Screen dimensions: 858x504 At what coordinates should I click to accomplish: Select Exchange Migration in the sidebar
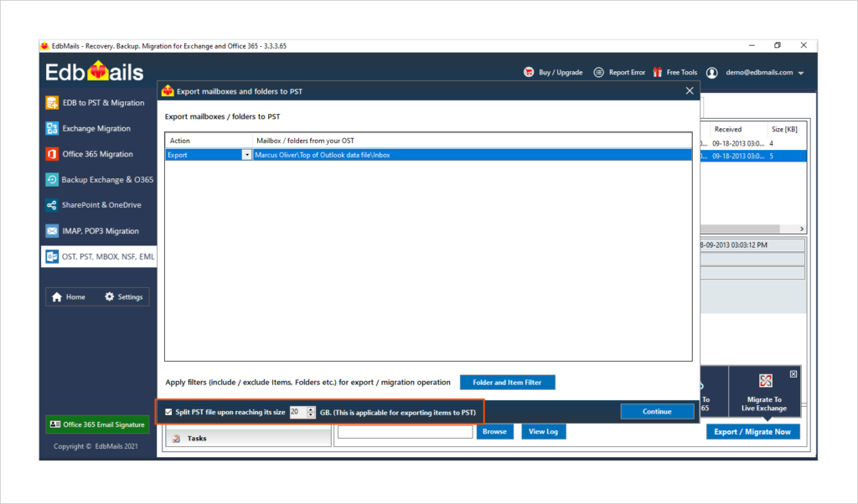(x=89, y=128)
